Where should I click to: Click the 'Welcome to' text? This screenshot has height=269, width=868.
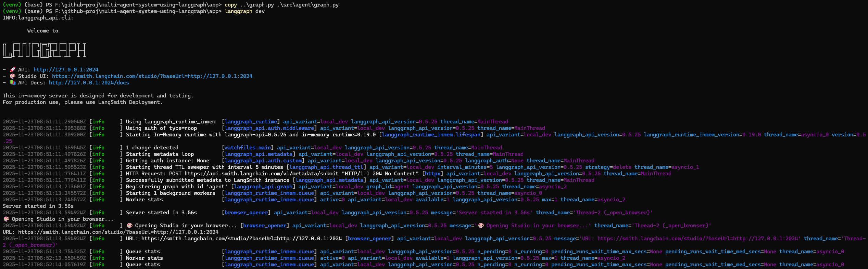(x=43, y=31)
